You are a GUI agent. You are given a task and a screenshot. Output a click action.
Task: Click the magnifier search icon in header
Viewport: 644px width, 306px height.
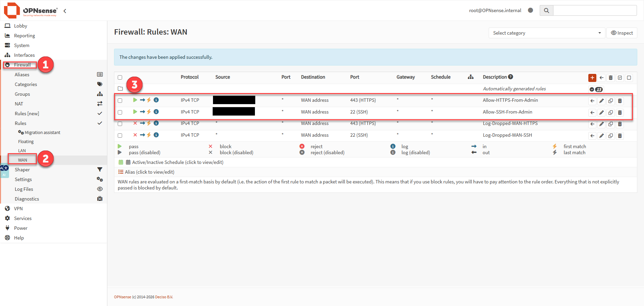point(546,10)
